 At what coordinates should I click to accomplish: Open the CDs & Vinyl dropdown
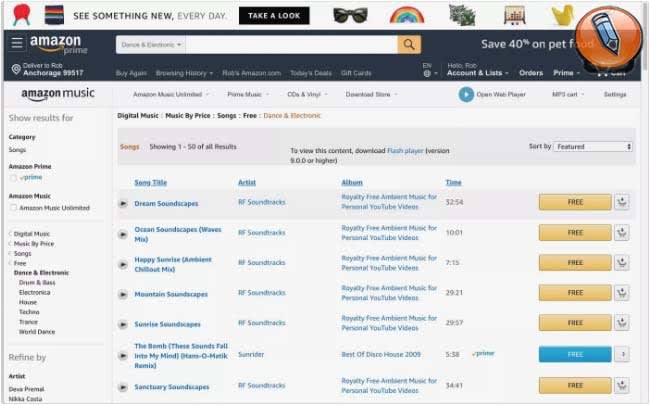click(307, 95)
